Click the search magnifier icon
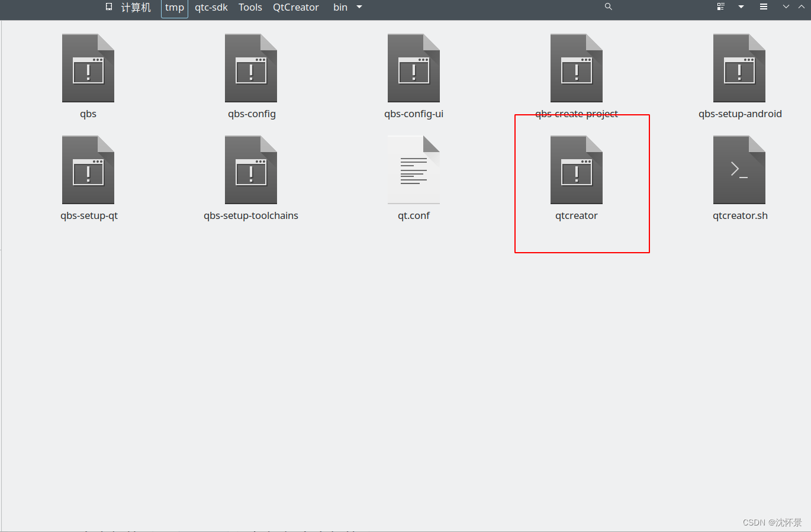This screenshot has height=532, width=811. click(x=608, y=7)
